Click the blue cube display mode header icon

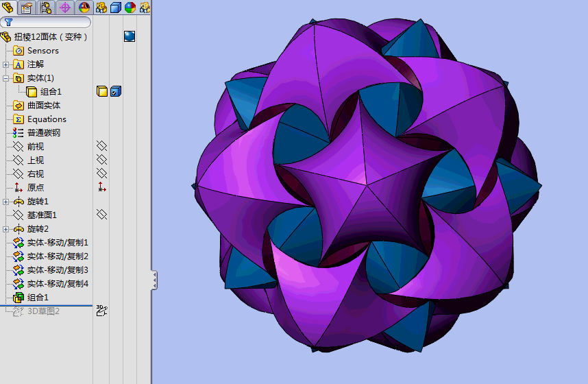[x=116, y=8]
